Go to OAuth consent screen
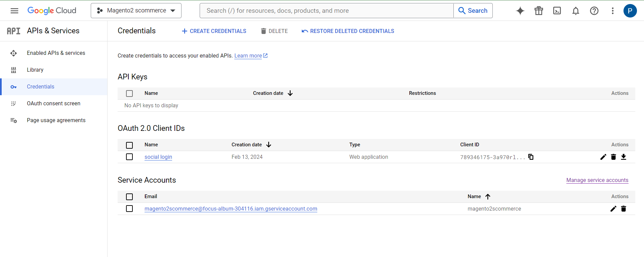The width and height of the screenshot is (644, 257). tap(53, 104)
